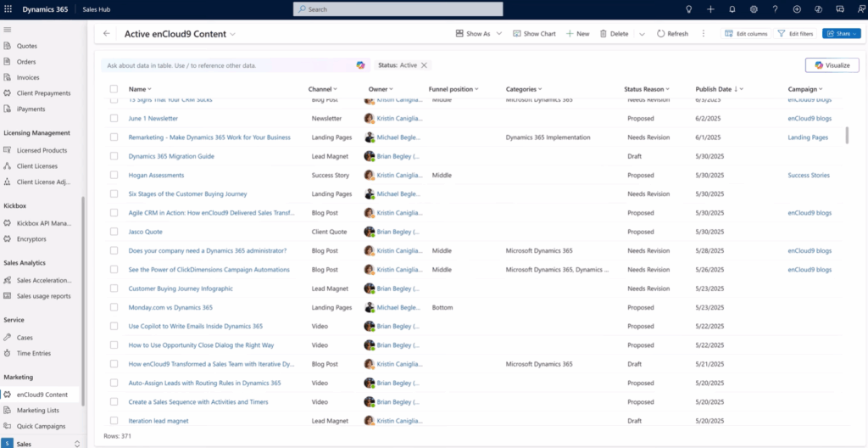Screen dimensions: 868x448
Task: Check the Customer Buying Journey Infographic row
Action: [x=114, y=288]
